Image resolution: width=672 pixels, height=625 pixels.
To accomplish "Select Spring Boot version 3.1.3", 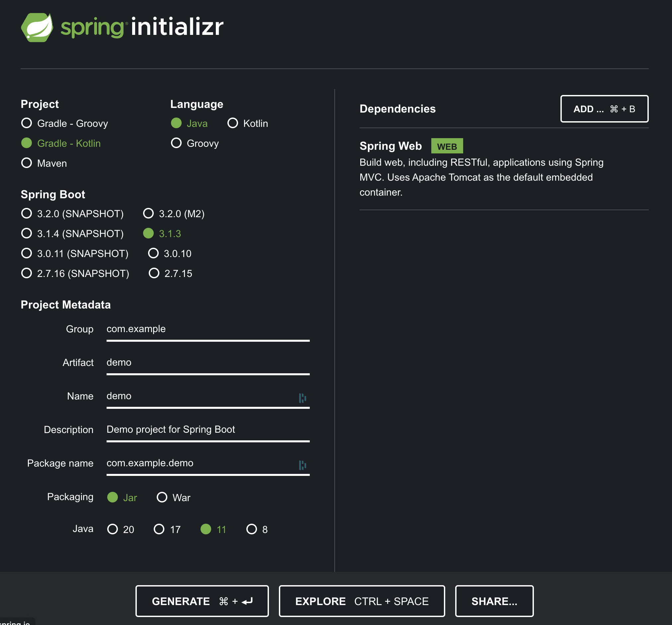I will pos(162,233).
